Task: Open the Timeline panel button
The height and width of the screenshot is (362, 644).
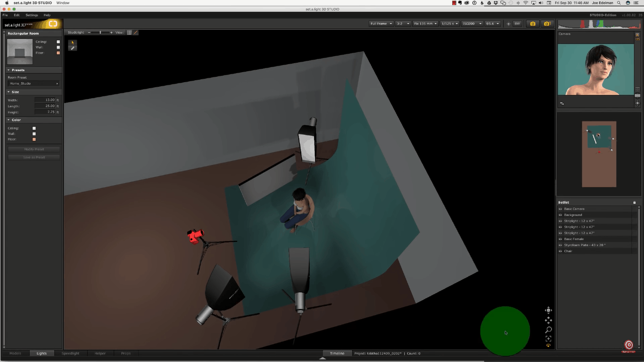Action: 337,353
